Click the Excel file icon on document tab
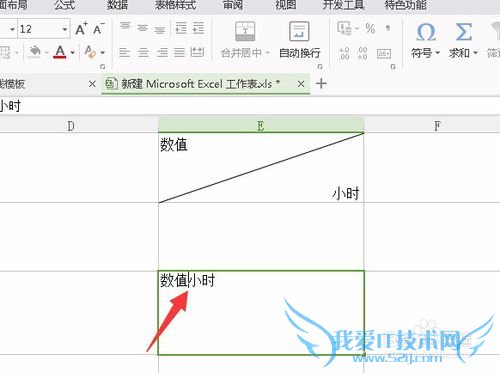Viewport: 500px width, 373px height. tap(111, 84)
